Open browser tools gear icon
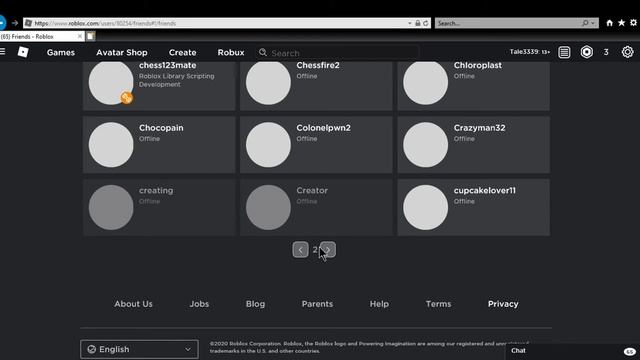This screenshot has width=640, height=360. click(x=633, y=23)
